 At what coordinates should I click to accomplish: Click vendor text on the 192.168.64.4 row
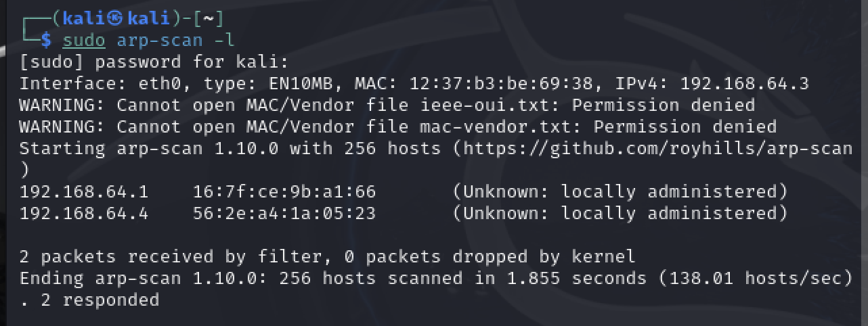tap(620, 214)
